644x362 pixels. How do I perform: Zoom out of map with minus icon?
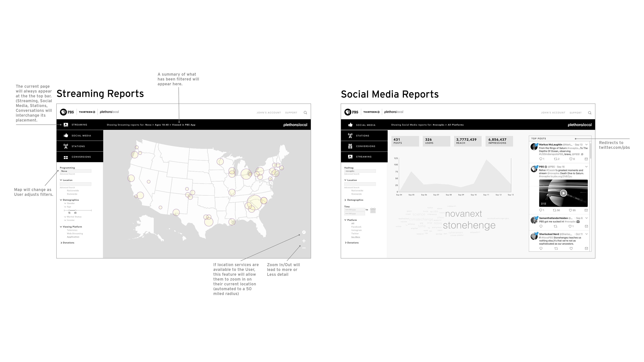tap(304, 248)
